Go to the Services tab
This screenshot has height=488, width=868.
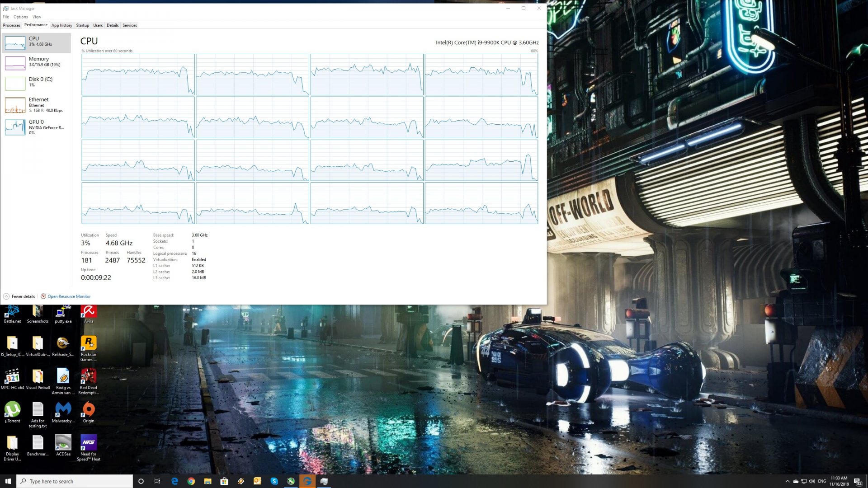130,25
